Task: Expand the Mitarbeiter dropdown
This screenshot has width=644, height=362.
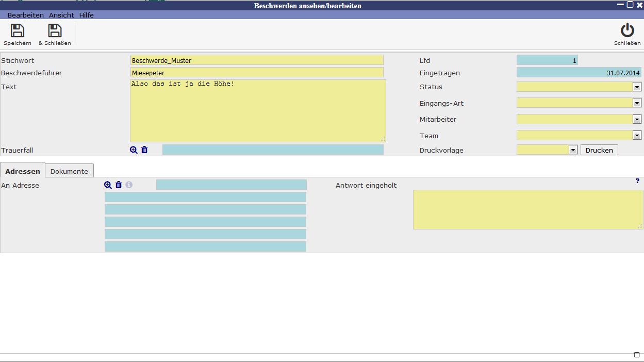Action: pyautogui.click(x=637, y=120)
